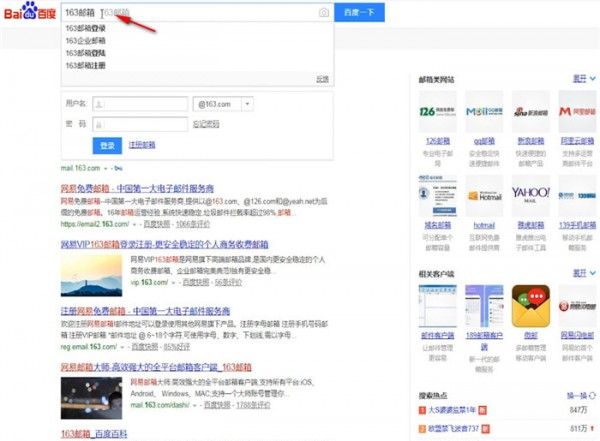Click the 126邮箱 link
The image size is (600, 441).
click(438, 141)
